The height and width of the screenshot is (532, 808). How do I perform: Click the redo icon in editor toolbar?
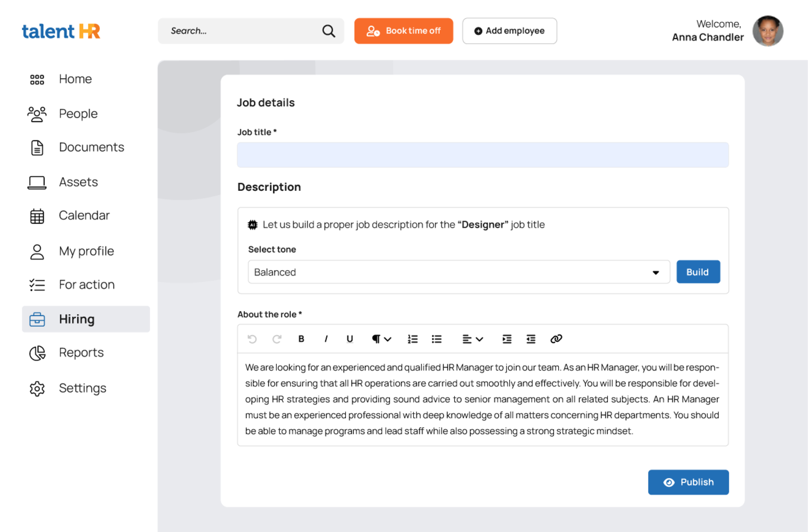point(277,339)
